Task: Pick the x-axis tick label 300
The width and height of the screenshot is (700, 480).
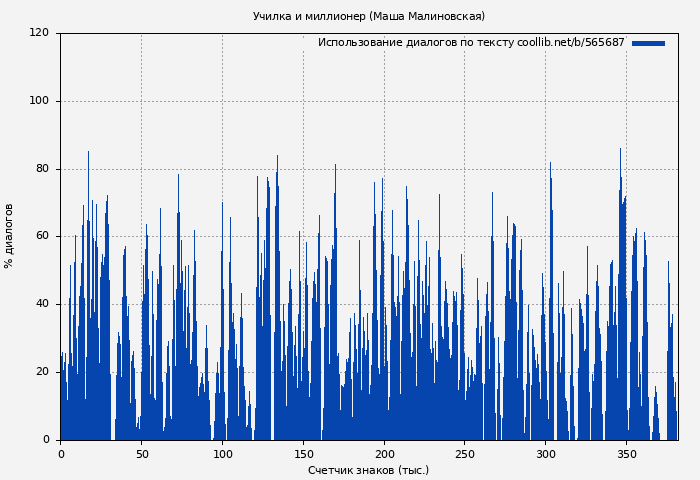Action: click(546, 454)
